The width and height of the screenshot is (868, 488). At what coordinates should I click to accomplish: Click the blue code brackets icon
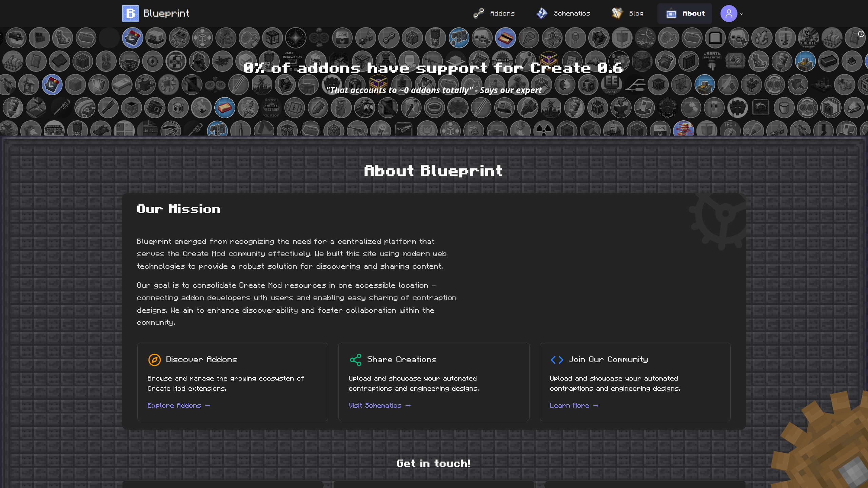(x=557, y=360)
